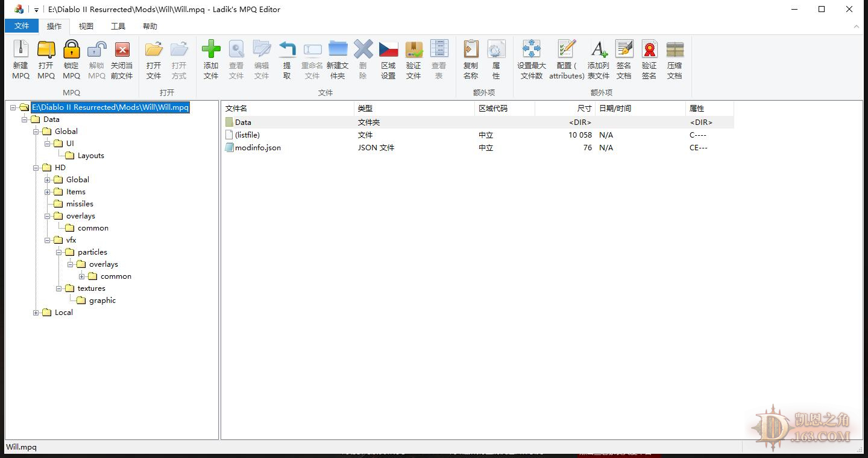This screenshot has width=868, height=458.
Task: Click the 签名文档 (Sign archive) icon
Action: (x=624, y=49)
